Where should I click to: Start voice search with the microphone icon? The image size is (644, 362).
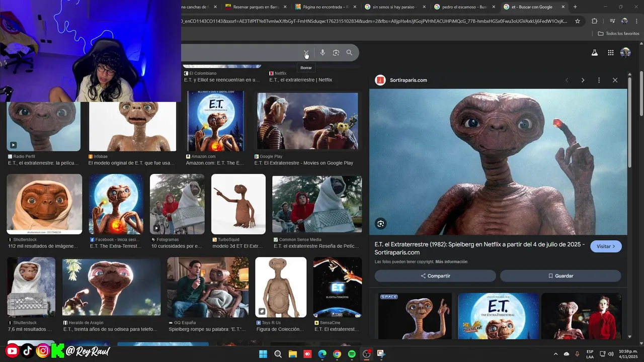pyautogui.click(x=323, y=53)
